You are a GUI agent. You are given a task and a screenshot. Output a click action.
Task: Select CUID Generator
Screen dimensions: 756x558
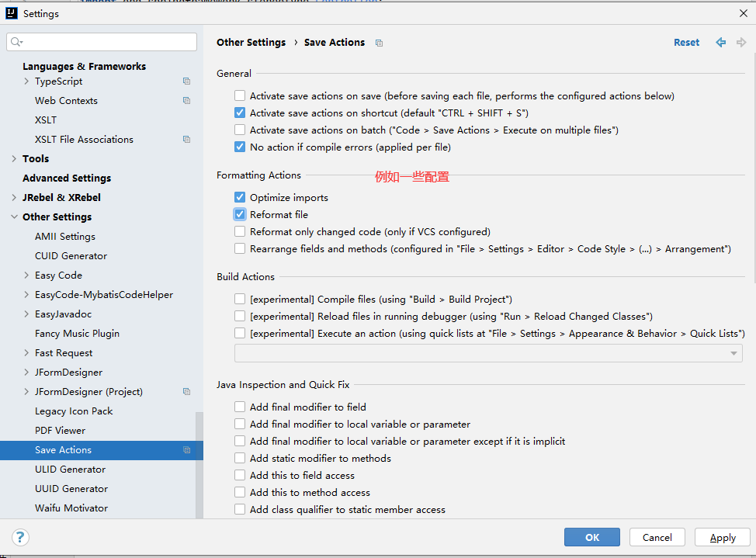[71, 255]
